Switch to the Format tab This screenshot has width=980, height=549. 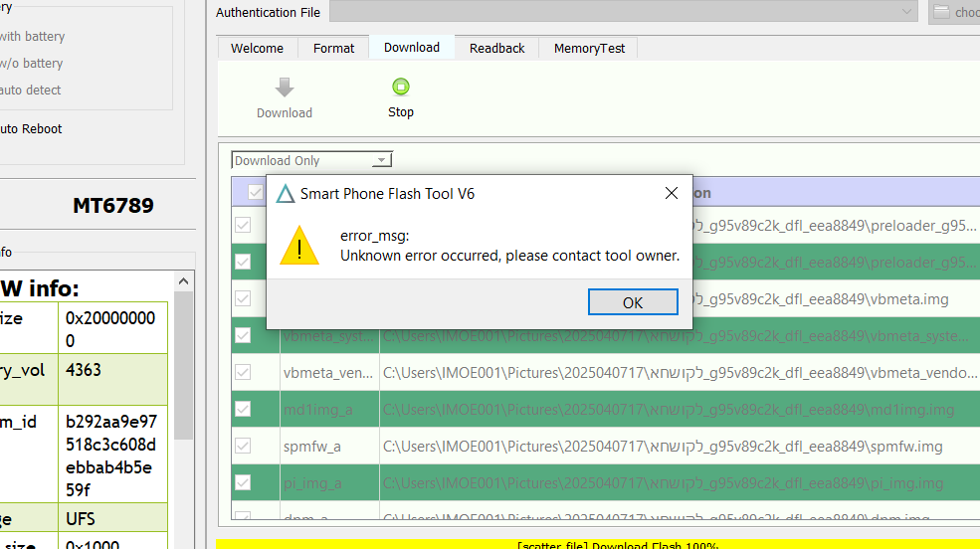[x=333, y=48]
